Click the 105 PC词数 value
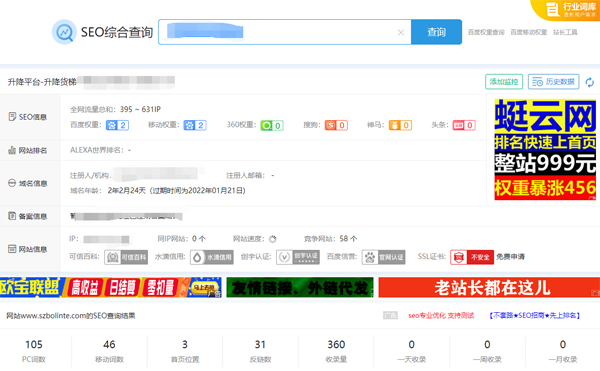 tap(34, 345)
